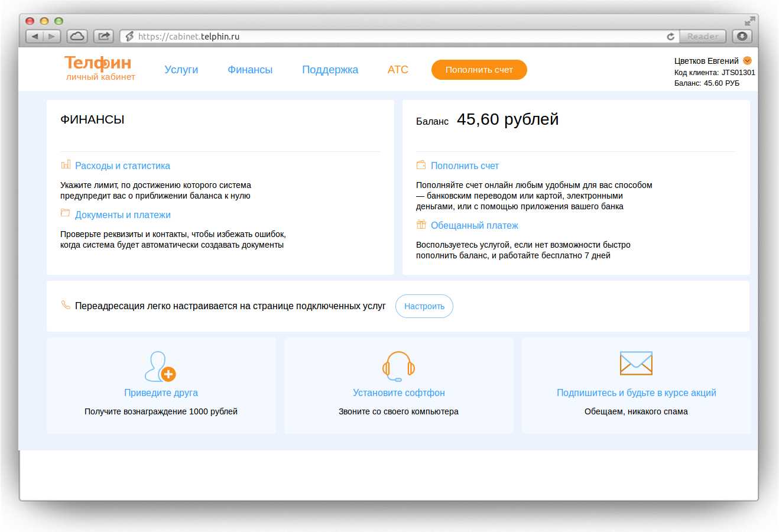Click the folder icon beside «Документы и платежи»
This screenshot has width=779, height=532.
pos(65,213)
